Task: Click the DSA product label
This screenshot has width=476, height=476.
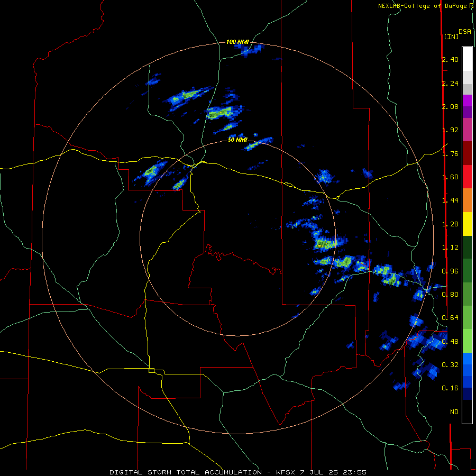Action: coord(465,32)
